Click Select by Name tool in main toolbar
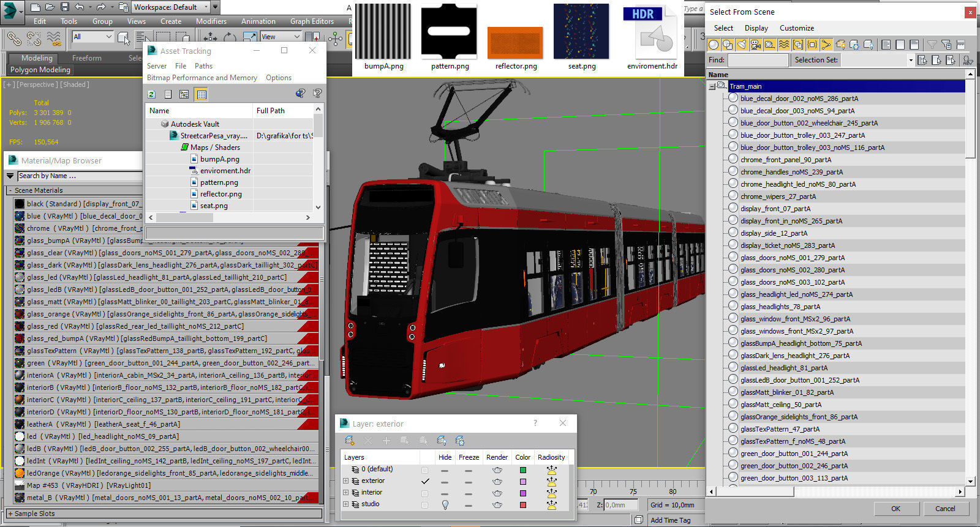The height and width of the screenshot is (527, 980). [x=142, y=37]
